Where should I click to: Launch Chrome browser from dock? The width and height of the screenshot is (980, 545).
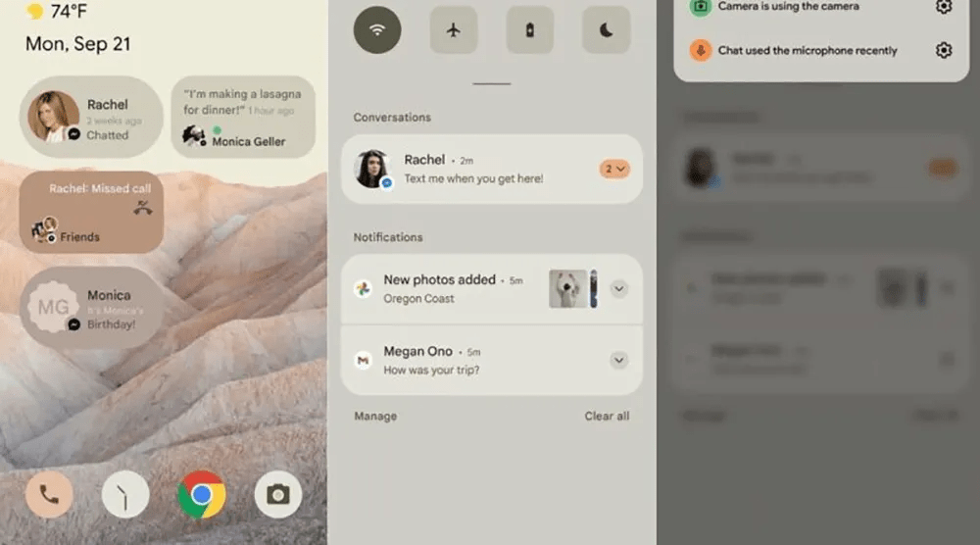tap(202, 495)
